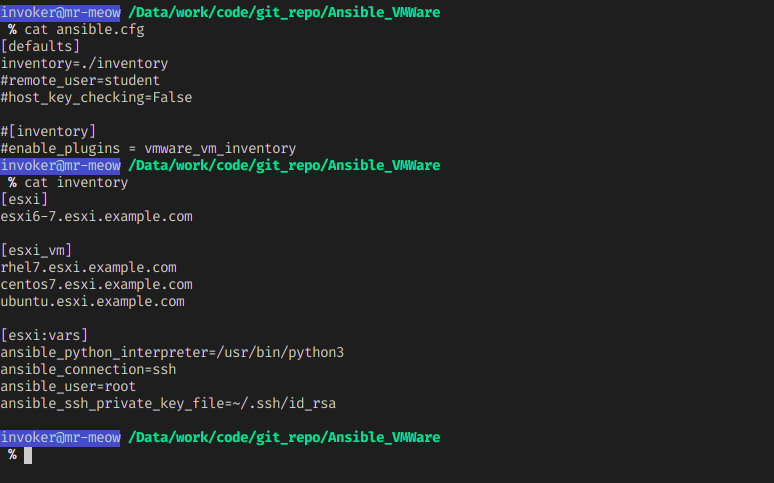Click the 'ansible_python_interpreter=/usr/bin/python3' line

pyautogui.click(x=172, y=353)
